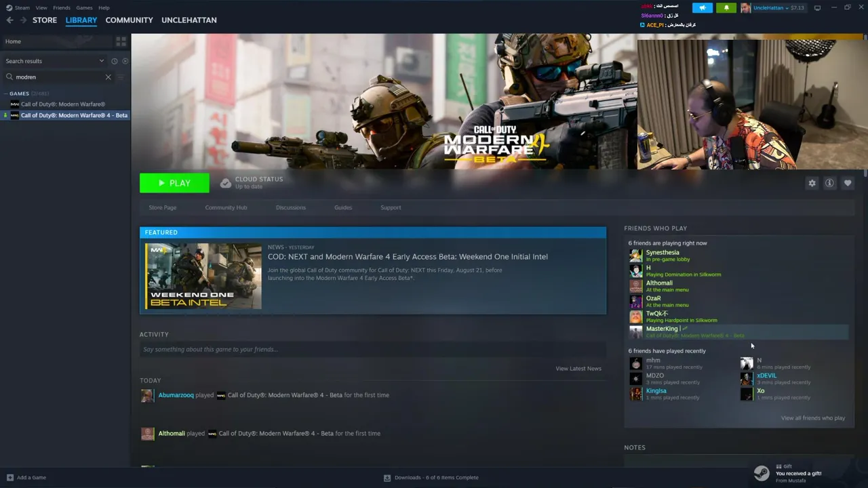Click the Modern Warfare game icon in list

pyautogui.click(x=15, y=104)
